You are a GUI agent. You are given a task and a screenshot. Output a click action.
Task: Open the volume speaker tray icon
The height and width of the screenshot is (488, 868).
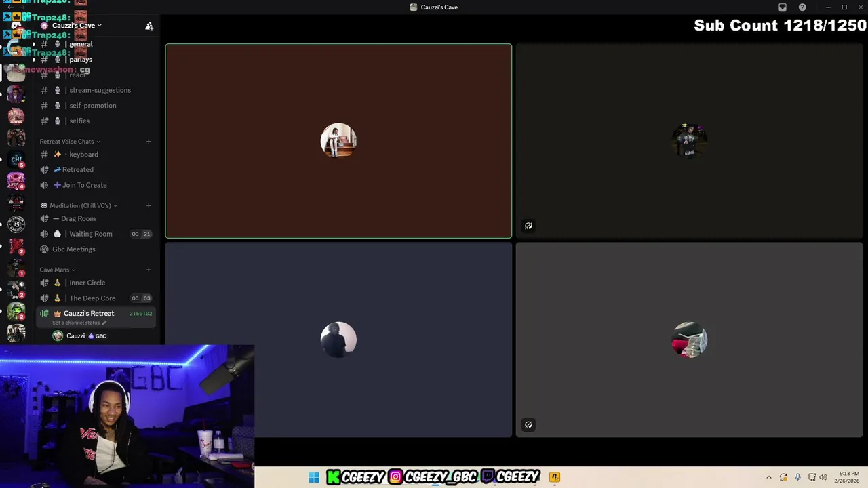(823, 477)
